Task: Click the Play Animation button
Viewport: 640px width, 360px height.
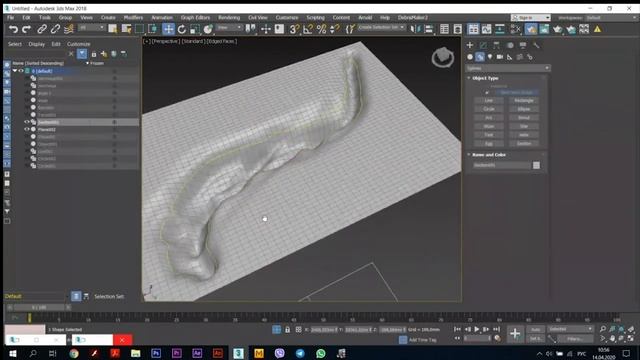Action: point(477,329)
